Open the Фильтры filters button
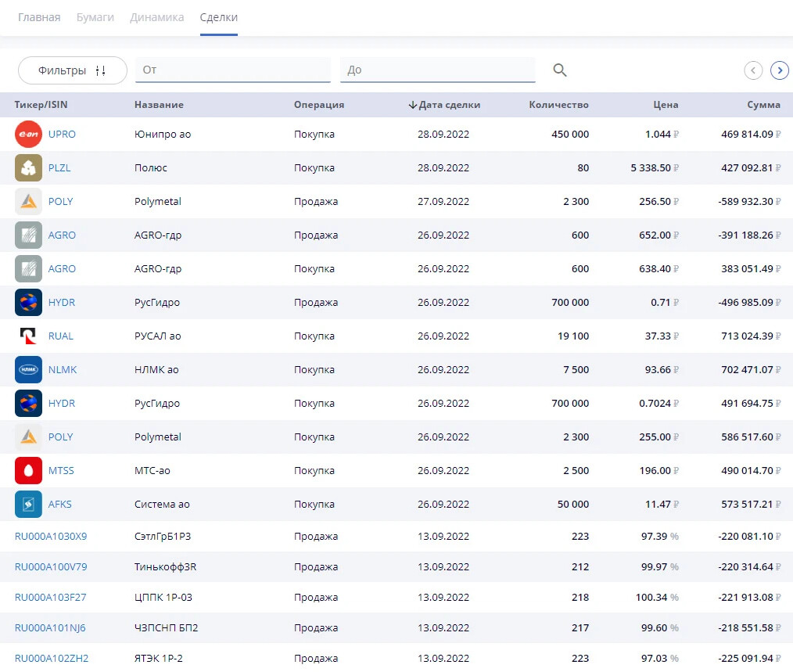This screenshot has height=672, width=793. click(x=72, y=70)
